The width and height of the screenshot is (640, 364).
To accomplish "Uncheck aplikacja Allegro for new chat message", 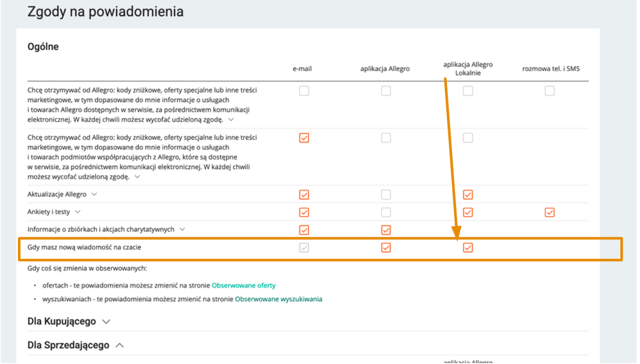I will click(385, 248).
